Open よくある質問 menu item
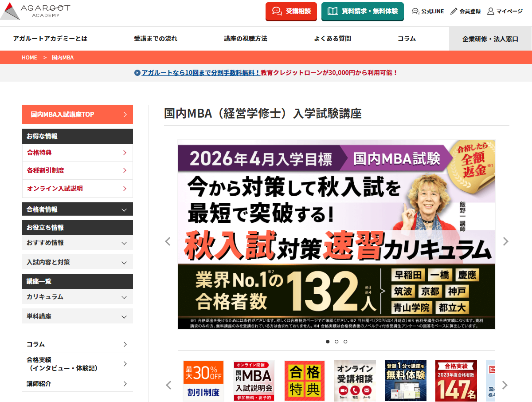The width and height of the screenshot is (532, 402). pyautogui.click(x=332, y=39)
